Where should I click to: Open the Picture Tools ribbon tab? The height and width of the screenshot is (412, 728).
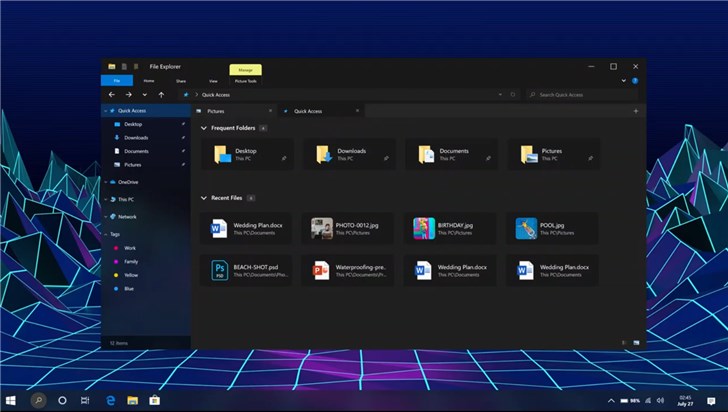pyautogui.click(x=246, y=81)
